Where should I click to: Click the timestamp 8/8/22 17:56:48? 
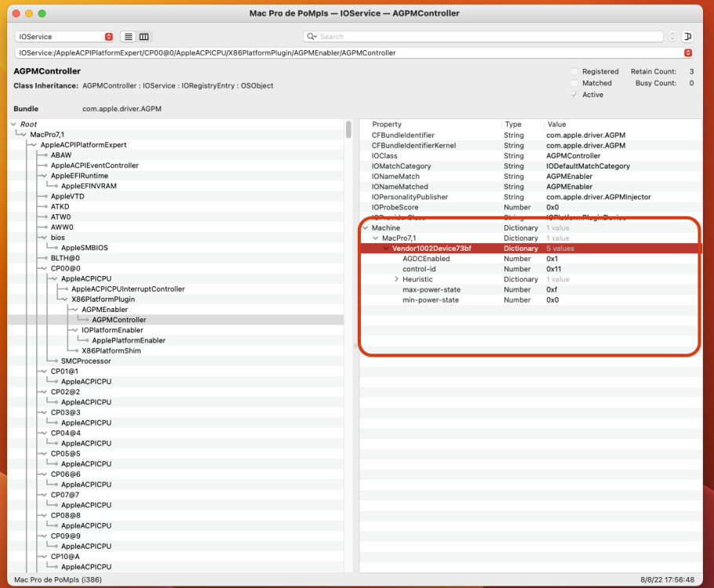point(667,580)
